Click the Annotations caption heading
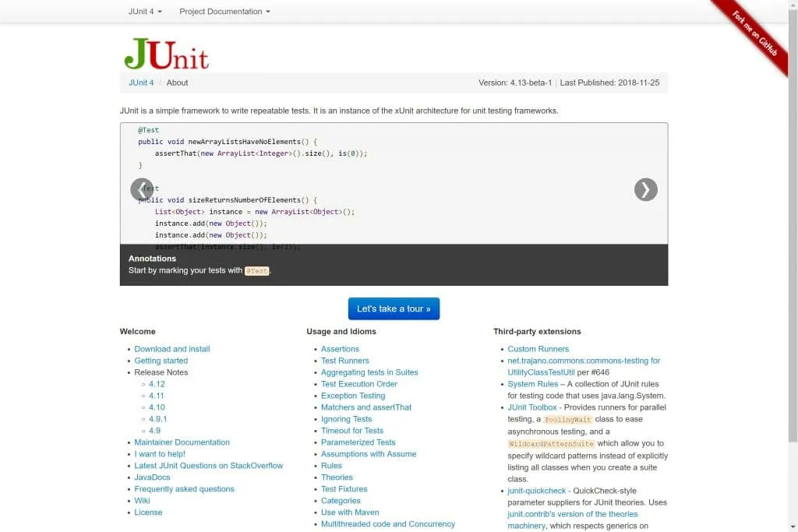The image size is (798, 532). pyautogui.click(x=152, y=259)
